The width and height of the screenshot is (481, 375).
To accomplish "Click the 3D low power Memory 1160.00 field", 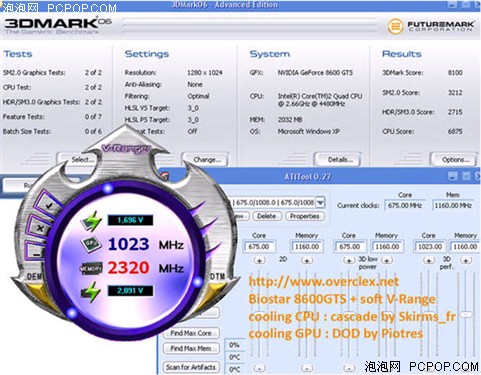I will pyautogui.click(x=387, y=247).
